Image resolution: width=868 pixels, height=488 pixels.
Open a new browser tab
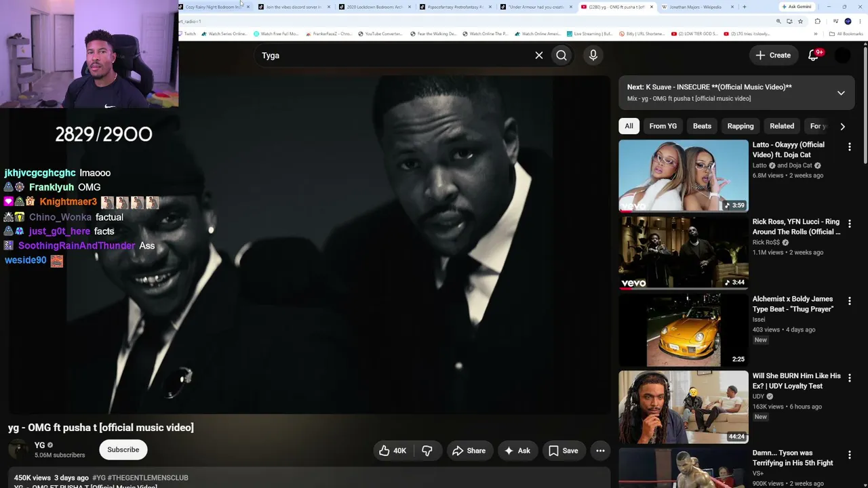[745, 7]
